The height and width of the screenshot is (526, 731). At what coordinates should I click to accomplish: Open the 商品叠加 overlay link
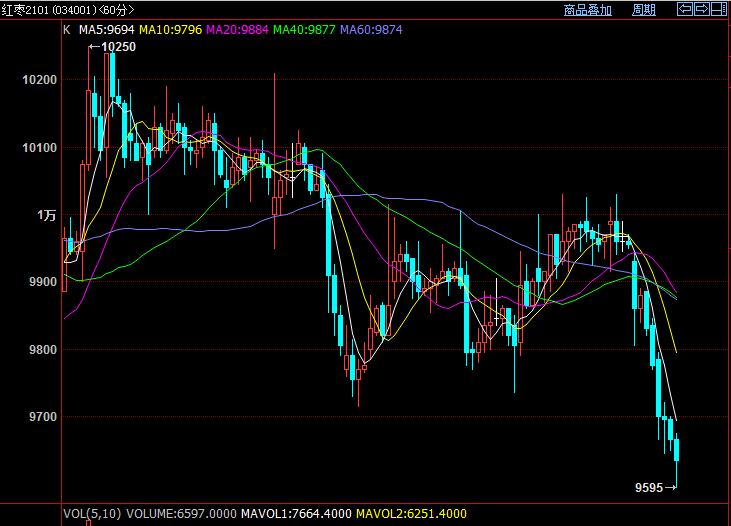[587, 10]
